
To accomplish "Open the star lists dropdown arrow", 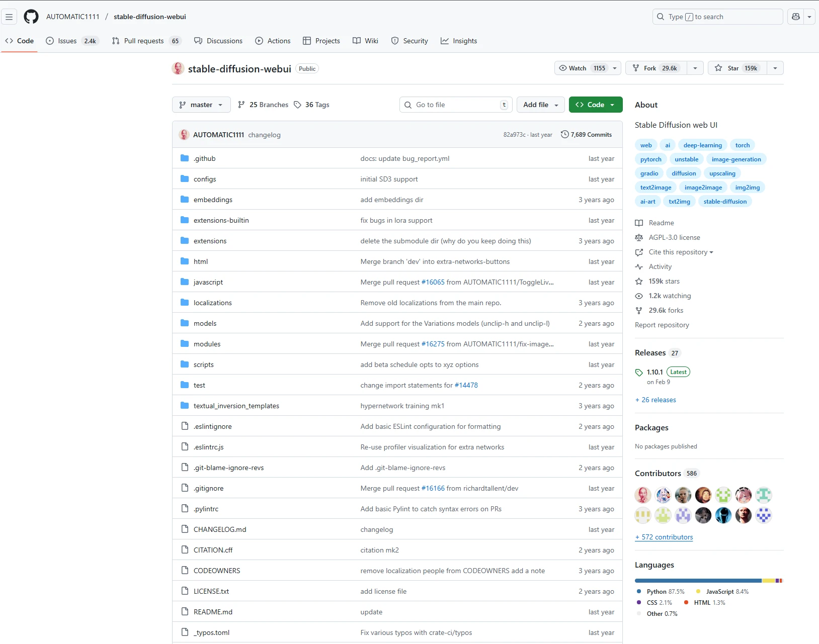I will click(x=775, y=68).
